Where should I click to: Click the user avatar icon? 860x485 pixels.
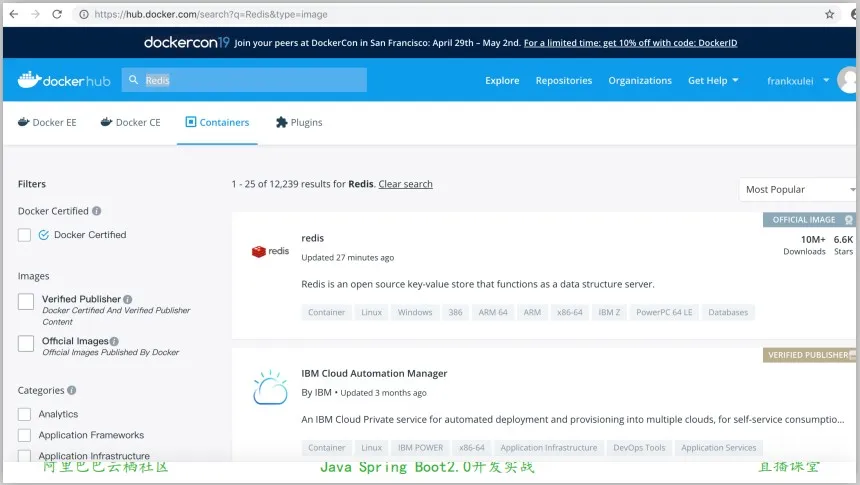[x=849, y=80]
